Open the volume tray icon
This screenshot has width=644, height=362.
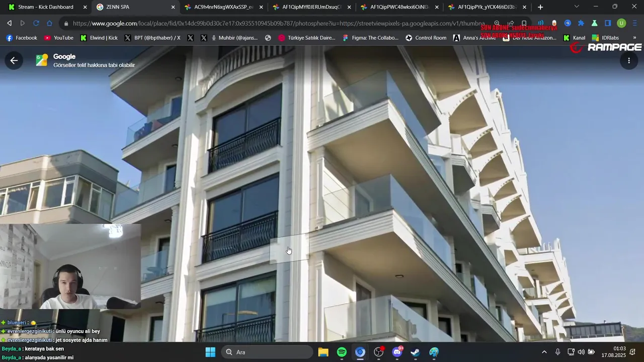581,352
